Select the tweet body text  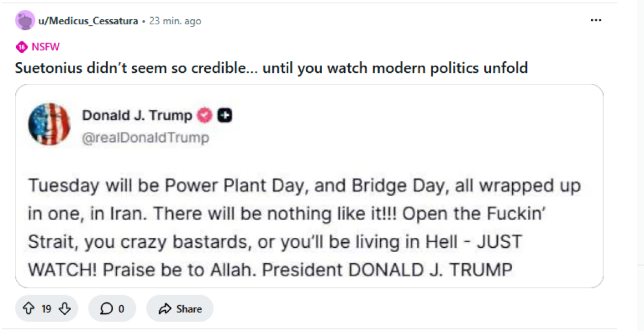(304, 227)
